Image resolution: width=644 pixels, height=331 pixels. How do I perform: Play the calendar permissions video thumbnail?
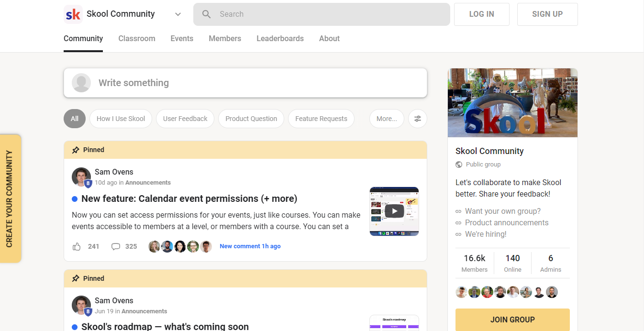coord(394,211)
